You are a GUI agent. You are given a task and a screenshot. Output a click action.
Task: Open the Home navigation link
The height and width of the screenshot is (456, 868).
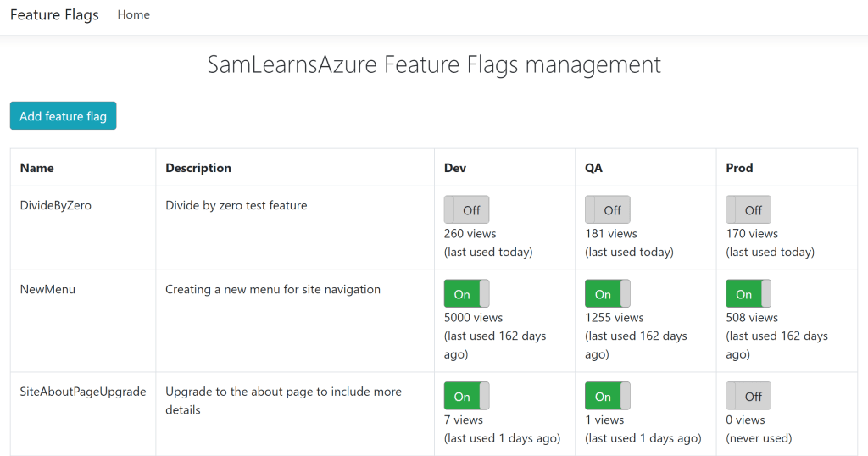(x=133, y=14)
